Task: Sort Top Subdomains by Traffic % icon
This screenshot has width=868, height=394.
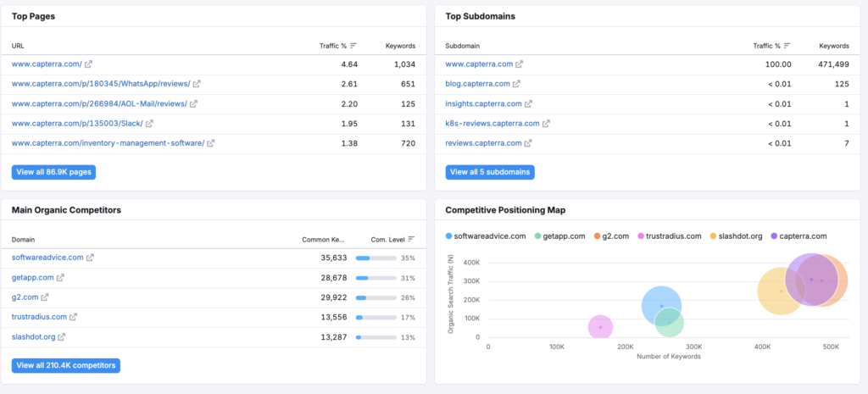Action: 787,46
